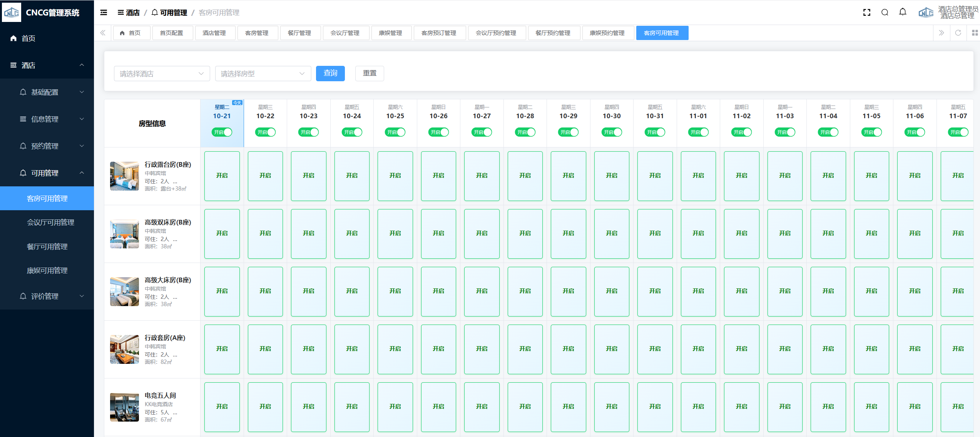This screenshot has height=437, width=980.
Task: Enter fullscreen mode via the header icon
Action: point(867,13)
